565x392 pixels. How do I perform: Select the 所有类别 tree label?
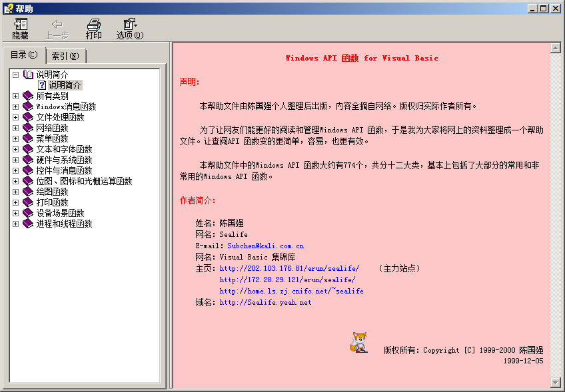pyautogui.click(x=52, y=96)
